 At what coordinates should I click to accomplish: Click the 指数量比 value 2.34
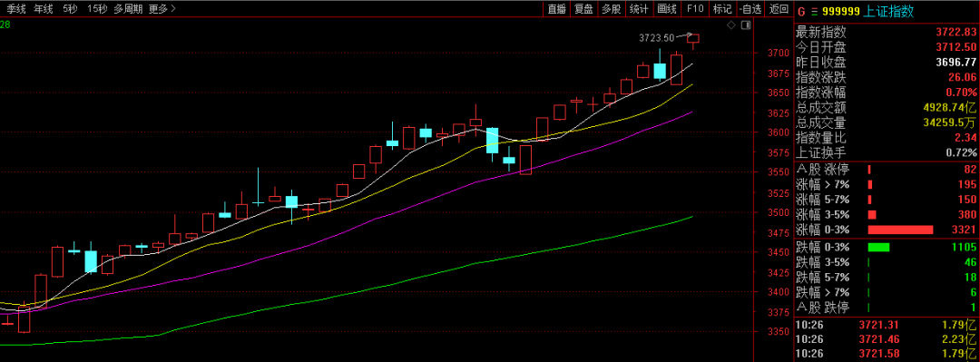pos(965,138)
